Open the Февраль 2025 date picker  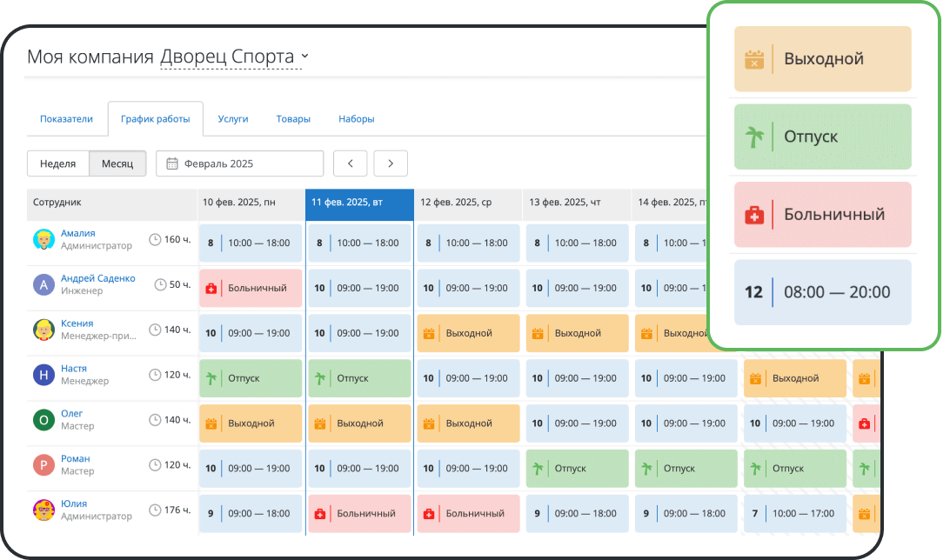[x=240, y=163]
